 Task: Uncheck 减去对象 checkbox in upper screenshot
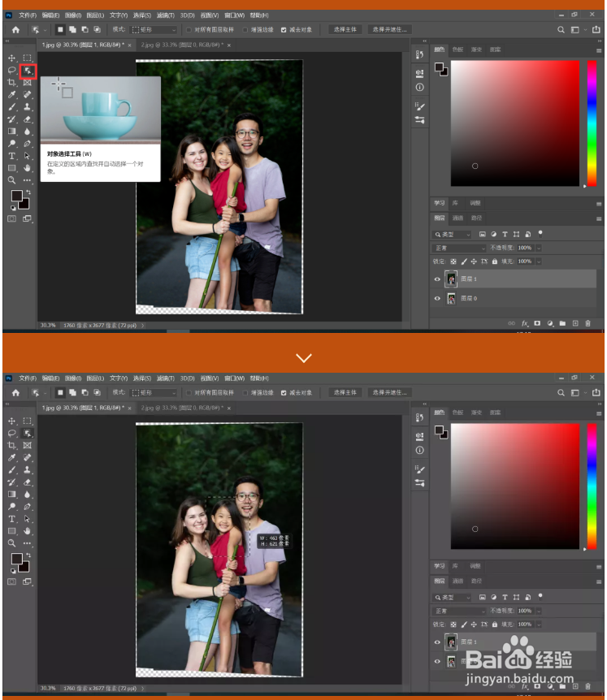click(x=284, y=30)
